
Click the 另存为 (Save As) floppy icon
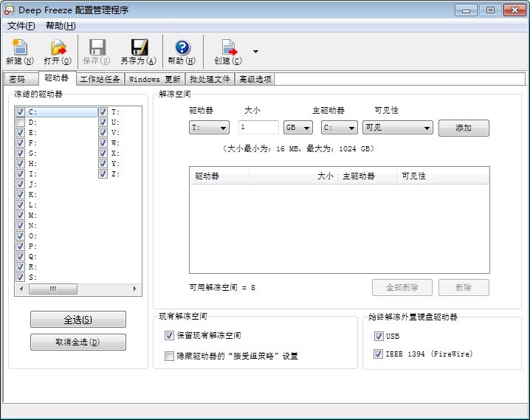click(x=138, y=48)
